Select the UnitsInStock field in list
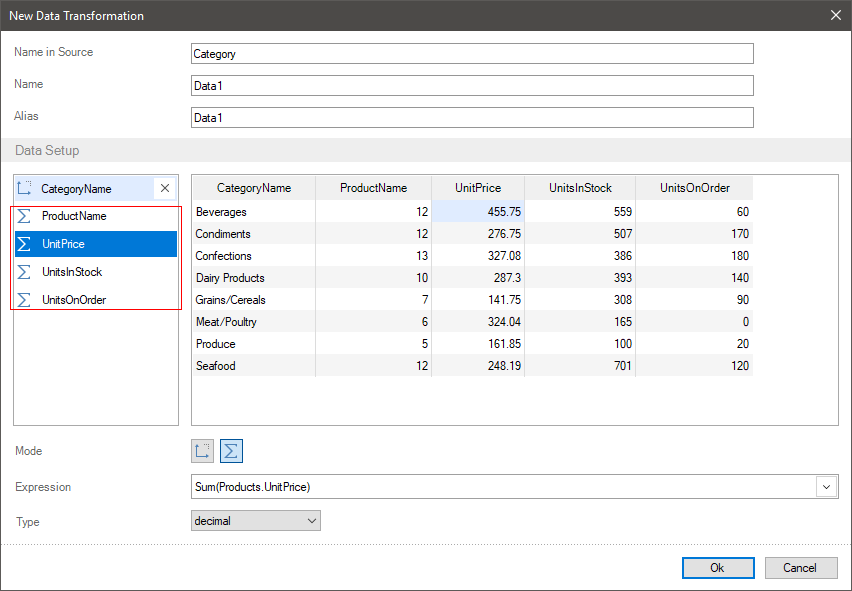 point(72,272)
